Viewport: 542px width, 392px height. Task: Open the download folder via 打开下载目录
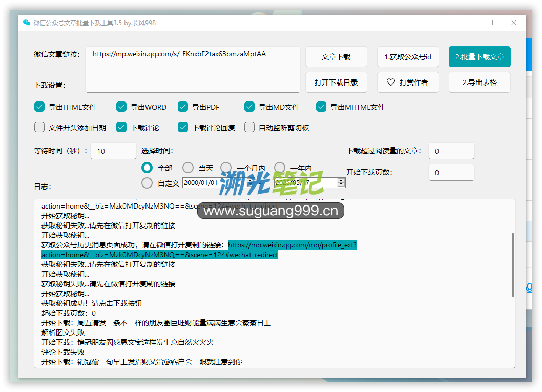tap(336, 82)
